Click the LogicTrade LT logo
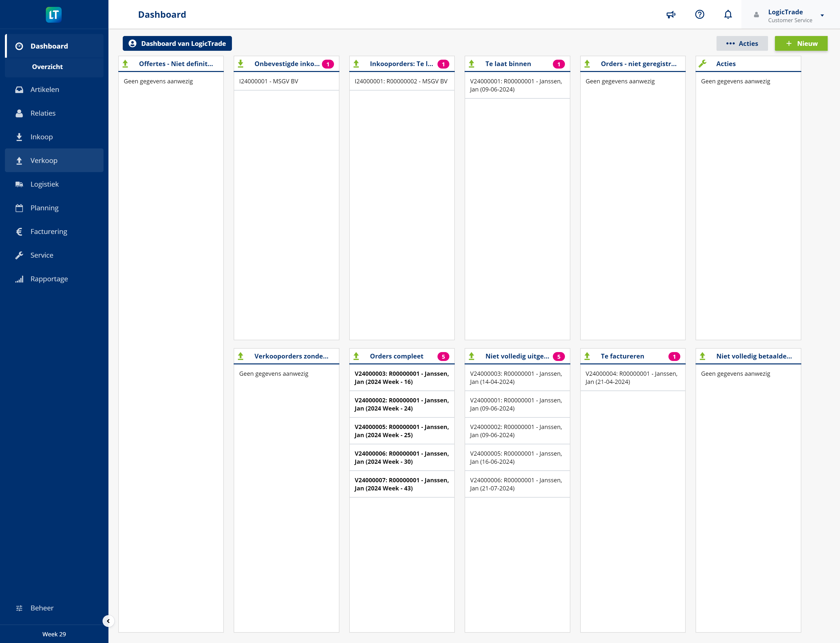840x643 pixels. pos(53,15)
